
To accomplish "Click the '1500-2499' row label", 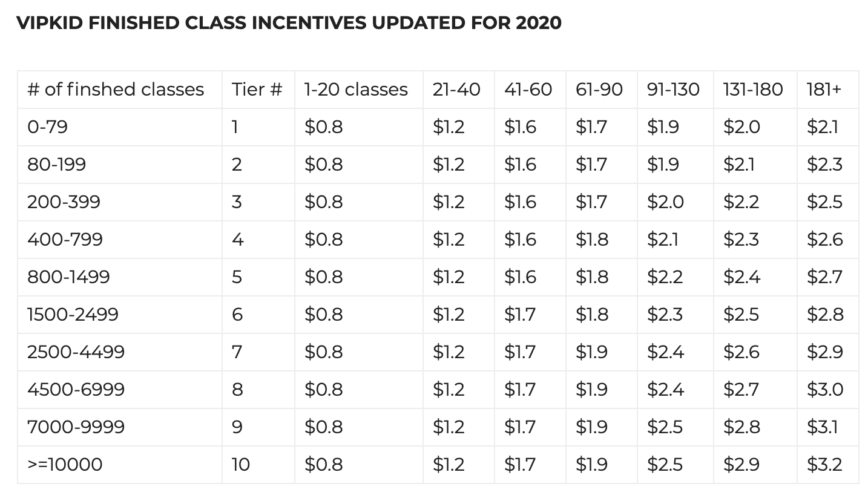I will pos(73,315).
